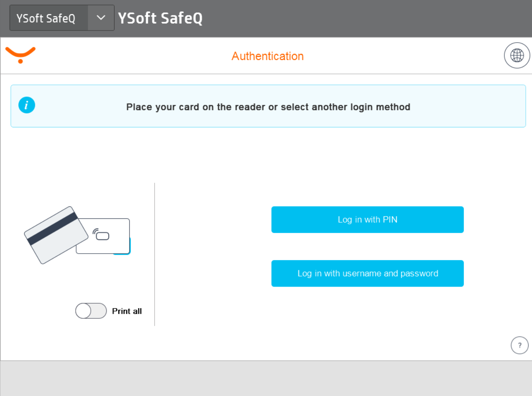Click the gray footer bar at bottom

[266, 378]
